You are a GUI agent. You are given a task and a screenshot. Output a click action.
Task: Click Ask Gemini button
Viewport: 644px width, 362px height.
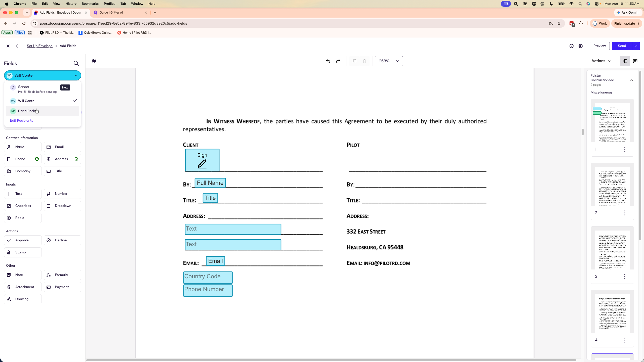click(628, 13)
